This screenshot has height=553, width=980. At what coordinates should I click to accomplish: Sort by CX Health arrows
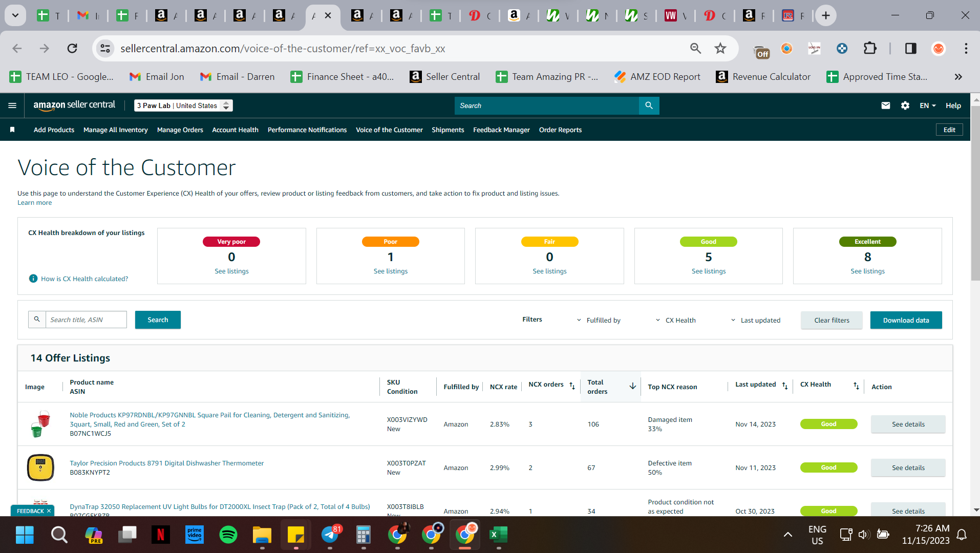[856, 386]
